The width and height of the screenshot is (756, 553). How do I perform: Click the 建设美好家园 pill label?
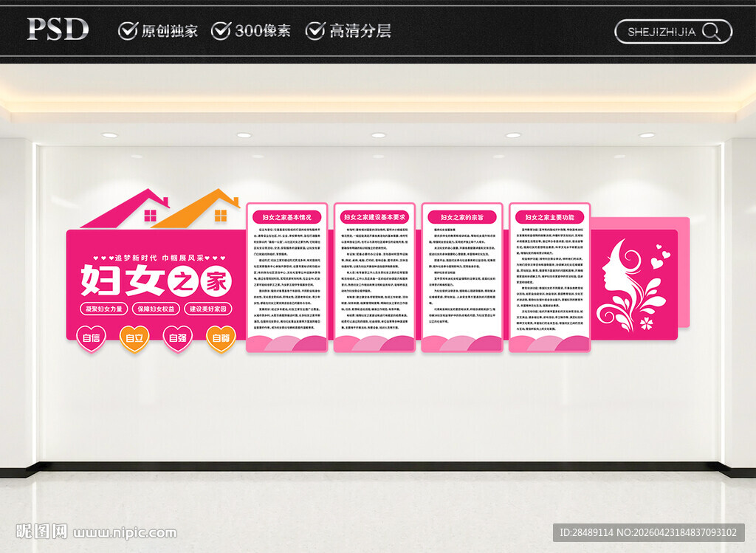[208, 309]
